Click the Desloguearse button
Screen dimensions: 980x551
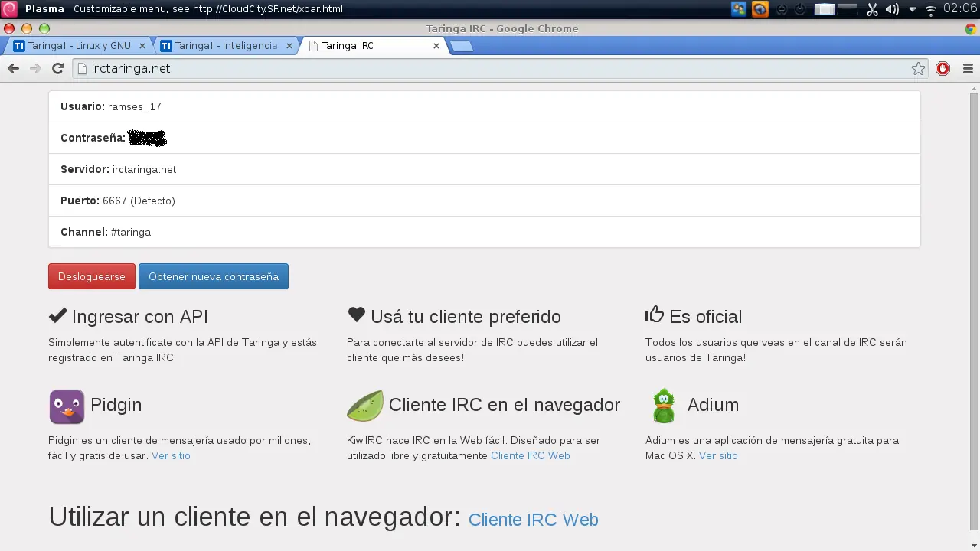point(92,276)
